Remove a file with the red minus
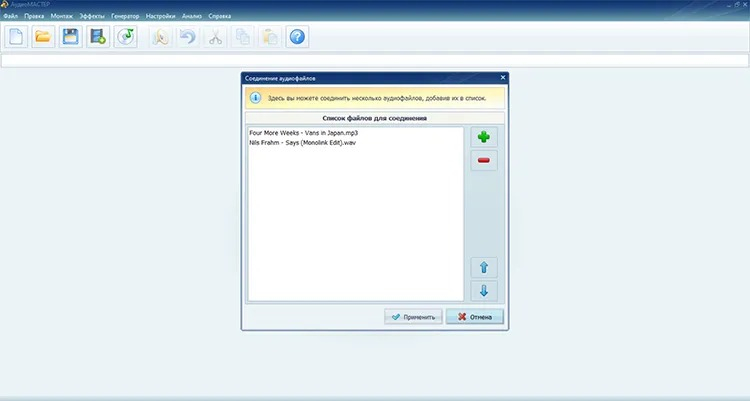The width and height of the screenshot is (750, 401). pos(484,160)
